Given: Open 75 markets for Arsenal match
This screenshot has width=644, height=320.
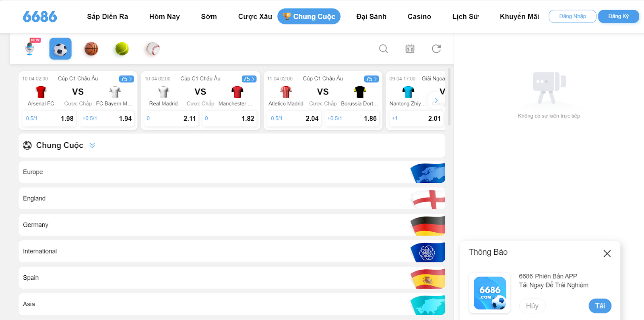Looking at the screenshot, I should (x=126, y=79).
